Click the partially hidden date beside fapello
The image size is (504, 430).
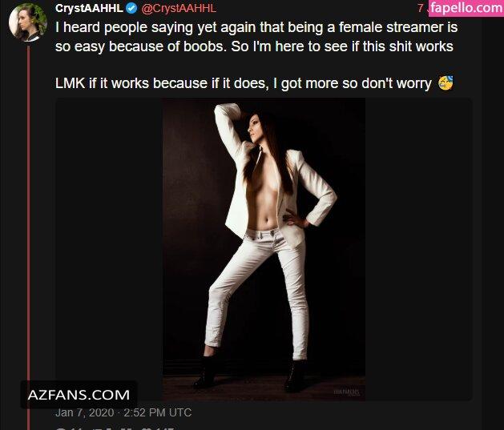click(423, 8)
